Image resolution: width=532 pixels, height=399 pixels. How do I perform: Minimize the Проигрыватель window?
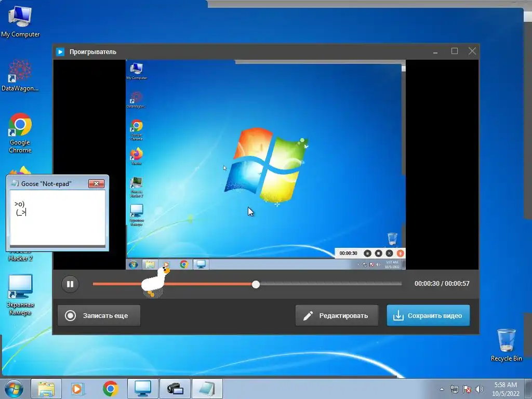(435, 51)
